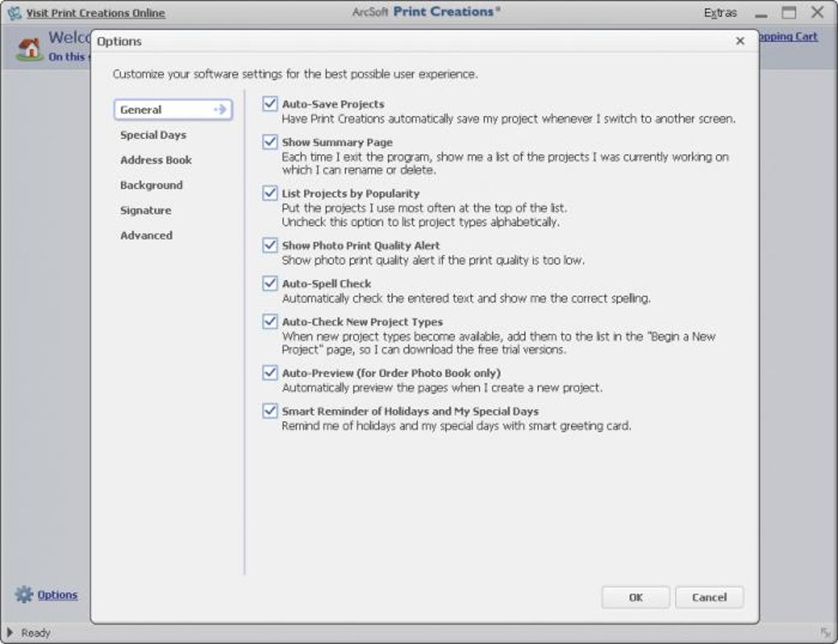Open the Background settings category

pyautogui.click(x=151, y=185)
